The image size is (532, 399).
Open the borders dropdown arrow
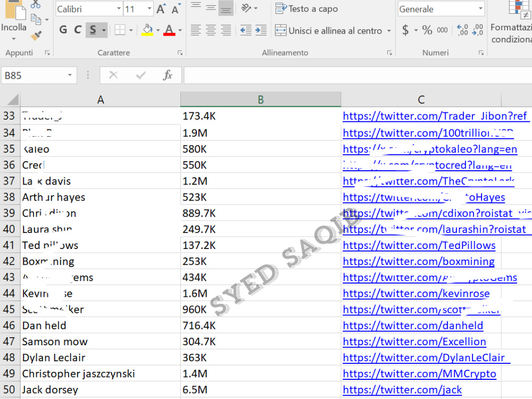coord(131,30)
